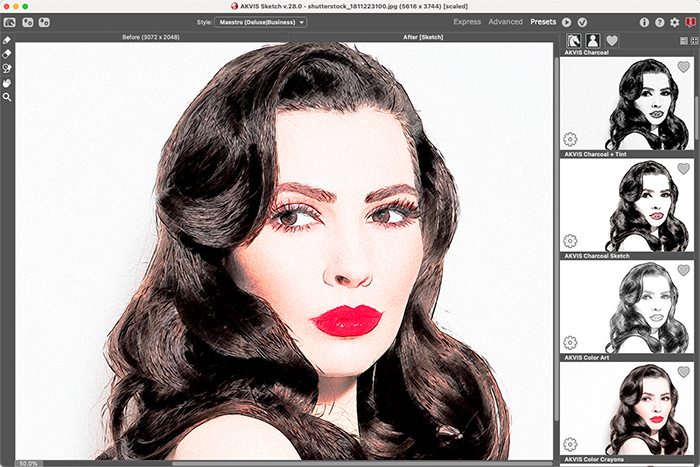Select AKVIS Charcoal Sketch preset thumbnail

(x=627, y=307)
